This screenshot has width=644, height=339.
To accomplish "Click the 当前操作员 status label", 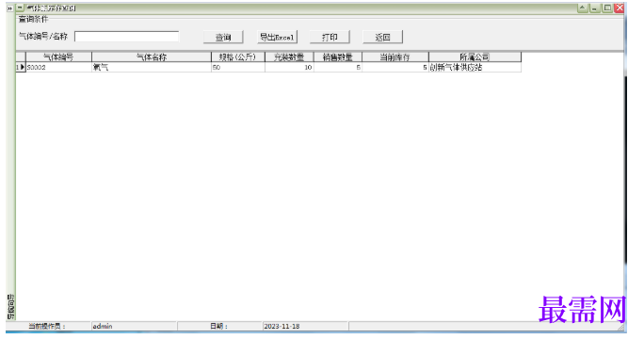I will click(47, 326).
